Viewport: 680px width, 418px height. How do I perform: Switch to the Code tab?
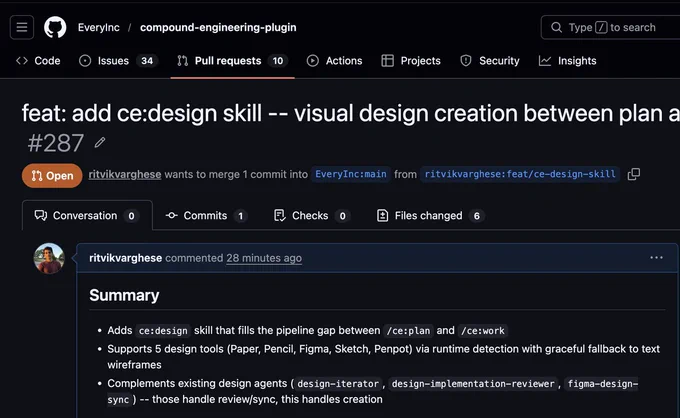coord(38,61)
